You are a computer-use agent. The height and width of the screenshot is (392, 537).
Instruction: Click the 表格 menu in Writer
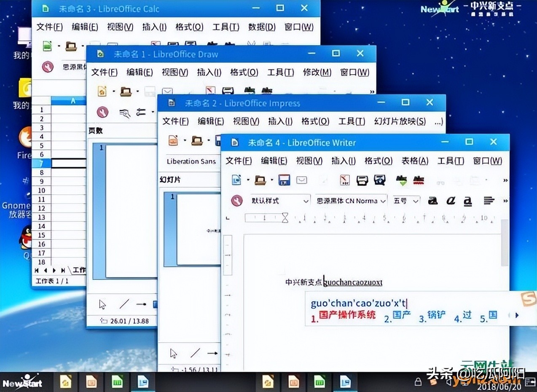(414, 161)
